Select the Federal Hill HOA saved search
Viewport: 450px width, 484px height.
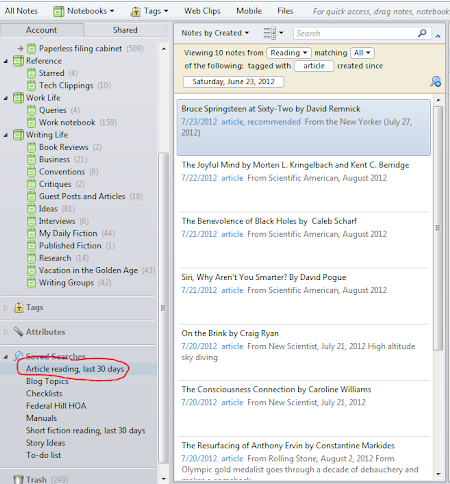pyautogui.click(x=56, y=406)
